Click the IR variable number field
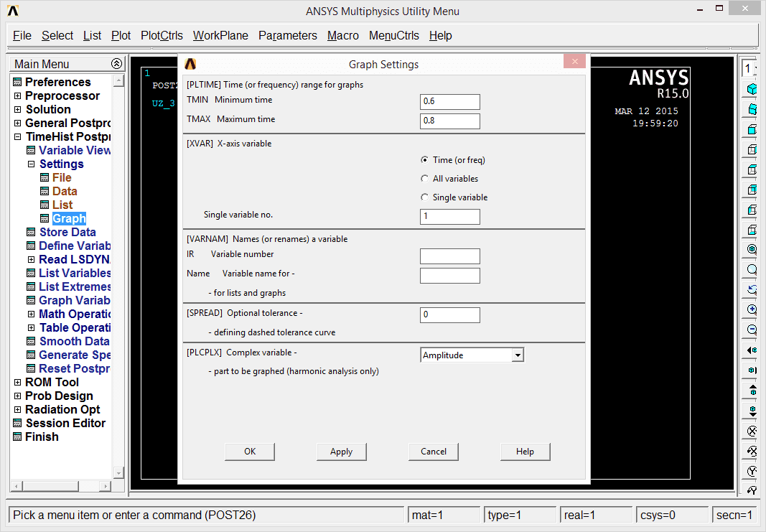 (x=450, y=256)
